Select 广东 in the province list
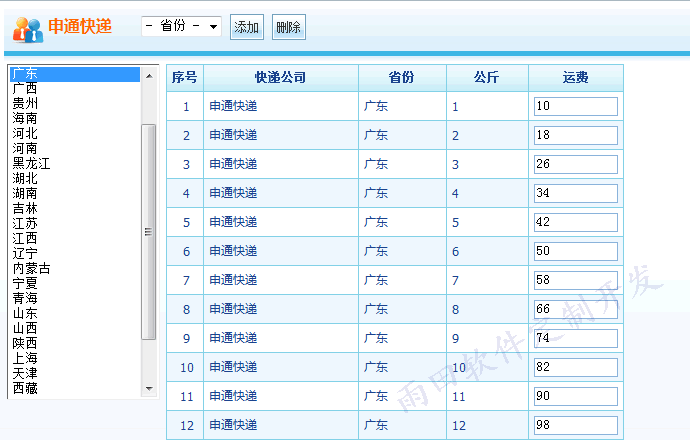The width and height of the screenshot is (690, 440). pyautogui.click(x=75, y=74)
